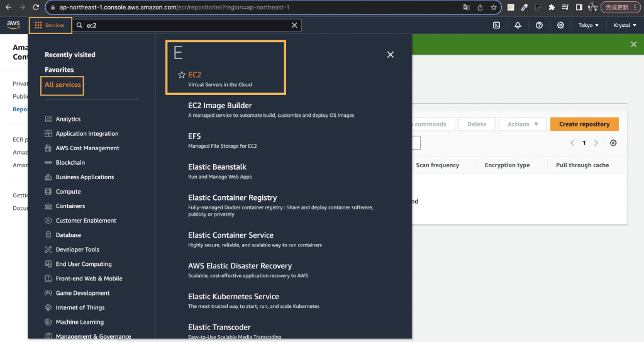Open Elastic Container Service link
This screenshot has width=644, height=342.
(231, 235)
